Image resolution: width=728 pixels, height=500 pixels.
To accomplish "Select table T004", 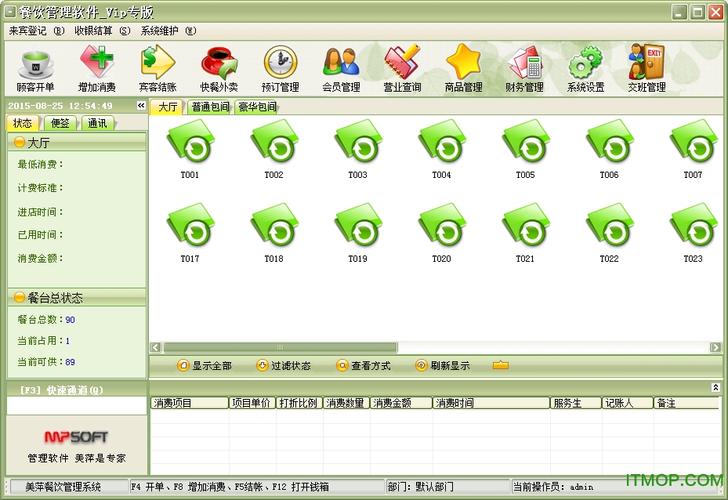I will [x=442, y=149].
